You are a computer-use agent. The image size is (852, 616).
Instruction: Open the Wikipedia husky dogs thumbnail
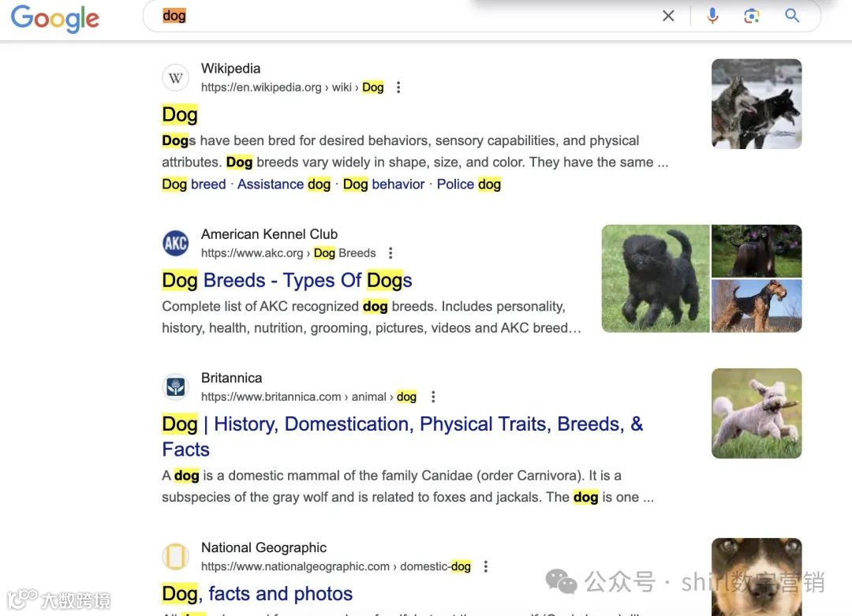(x=757, y=104)
